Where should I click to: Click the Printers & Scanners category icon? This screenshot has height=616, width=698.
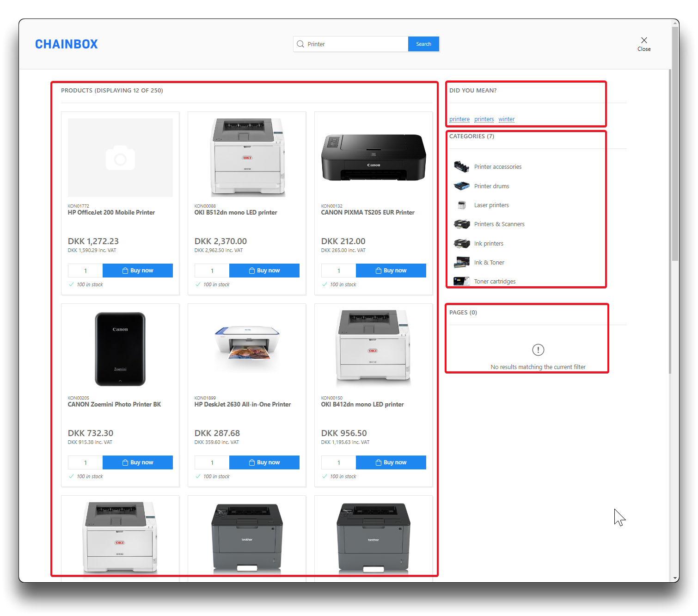(x=462, y=224)
